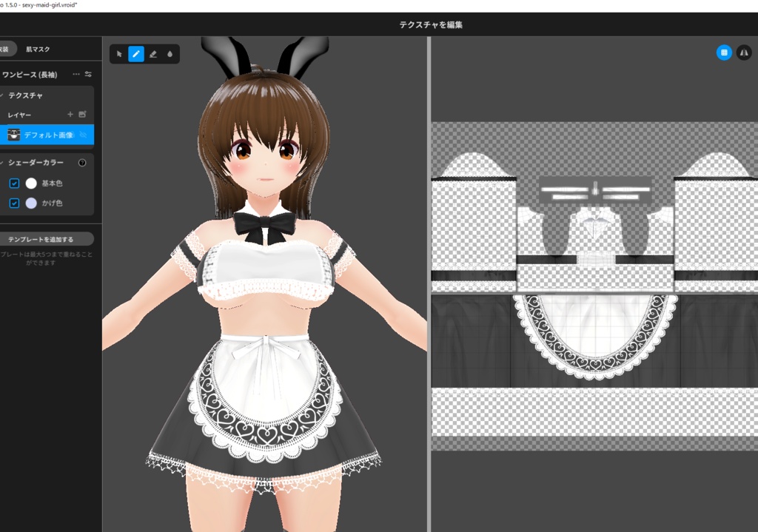Viewport: 758px width, 532px height.
Task: Click the help icon next to シェーダーカラー
Action: (x=81, y=162)
